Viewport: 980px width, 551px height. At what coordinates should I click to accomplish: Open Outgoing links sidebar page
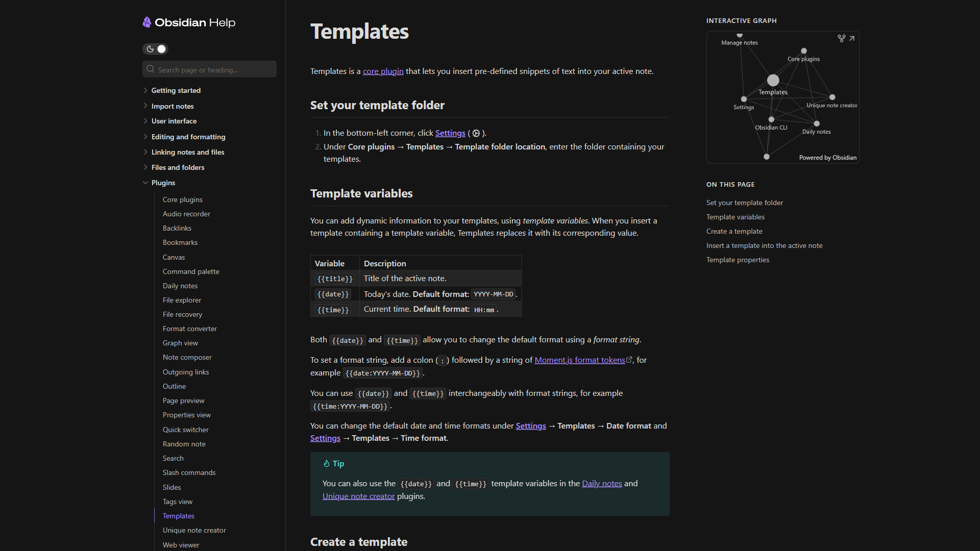pyautogui.click(x=186, y=372)
